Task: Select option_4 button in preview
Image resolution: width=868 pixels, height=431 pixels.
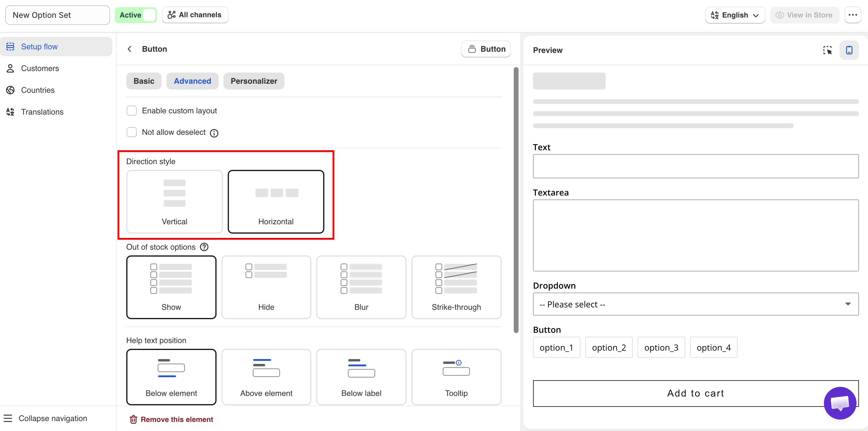Action: coord(713,347)
